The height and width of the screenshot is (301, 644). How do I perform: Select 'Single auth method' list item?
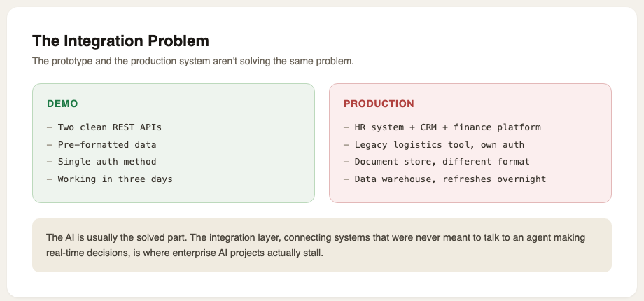(x=107, y=162)
